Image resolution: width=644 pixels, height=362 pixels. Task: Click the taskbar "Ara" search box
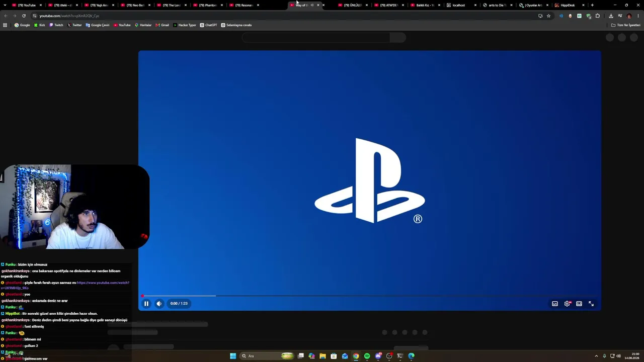[268, 356]
